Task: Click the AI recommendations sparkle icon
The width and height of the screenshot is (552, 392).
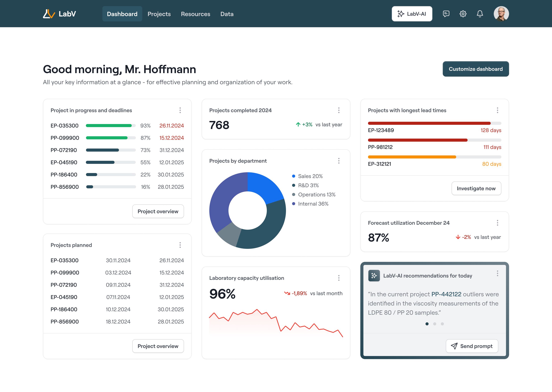Action: (x=374, y=276)
